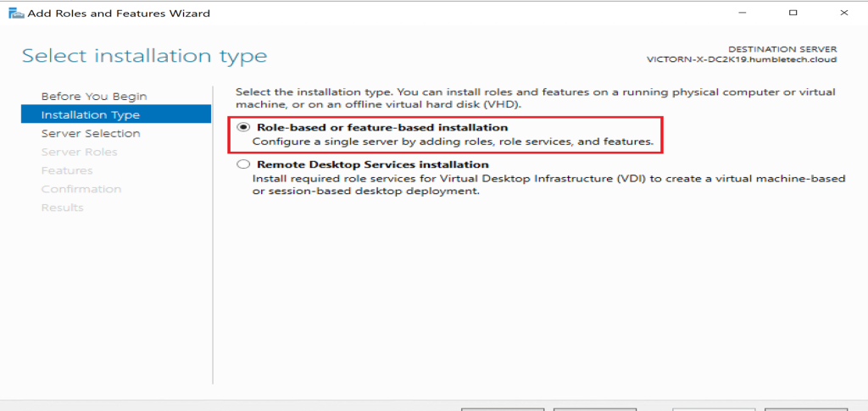The height and width of the screenshot is (411, 868).
Task: Close the Add Roles and Features Wizard
Action: tap(843, 14)
